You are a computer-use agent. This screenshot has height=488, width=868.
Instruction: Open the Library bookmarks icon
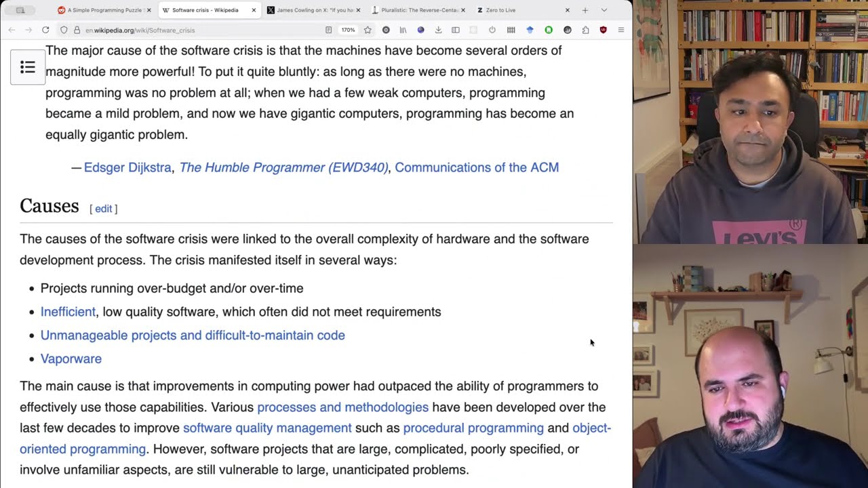pyautogui.click(x=403, y=30)
